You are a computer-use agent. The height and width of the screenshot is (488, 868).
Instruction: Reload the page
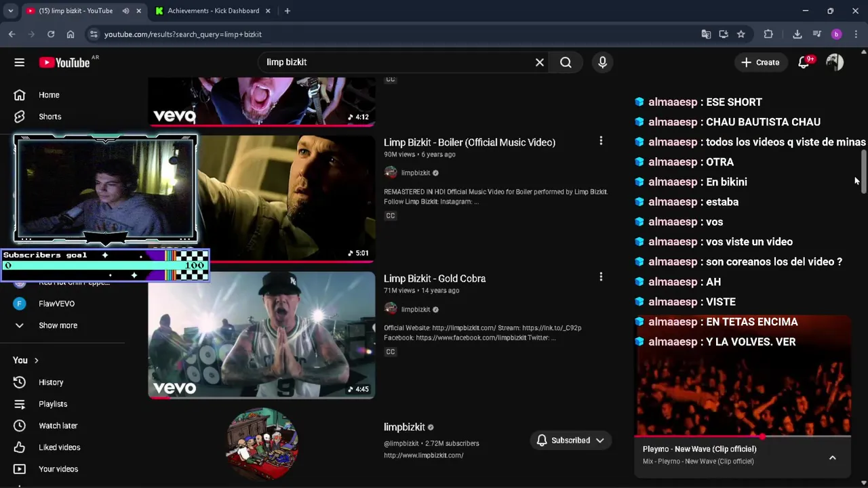51,34
